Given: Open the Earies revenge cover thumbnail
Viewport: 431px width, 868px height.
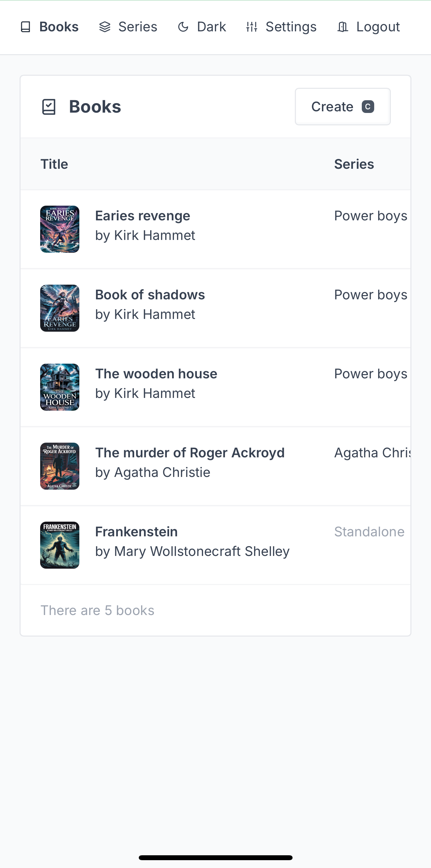Looking at the screenshot, I should pos(60,229).
